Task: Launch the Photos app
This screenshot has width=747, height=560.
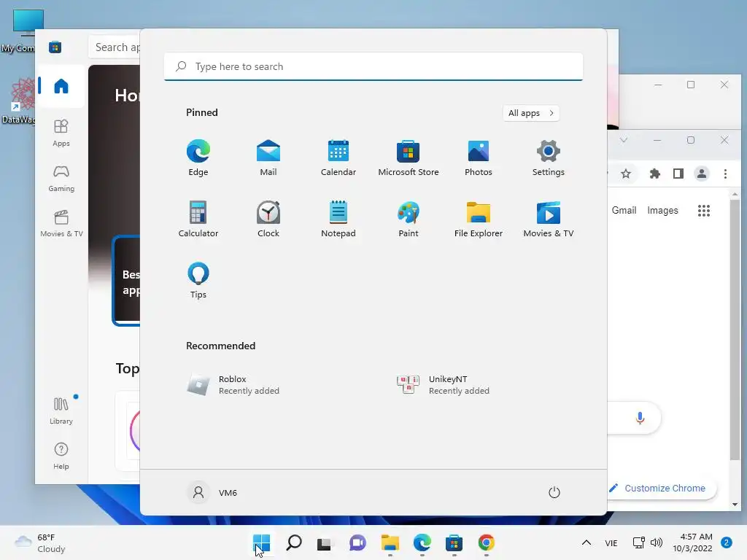Action: [479, 158]
